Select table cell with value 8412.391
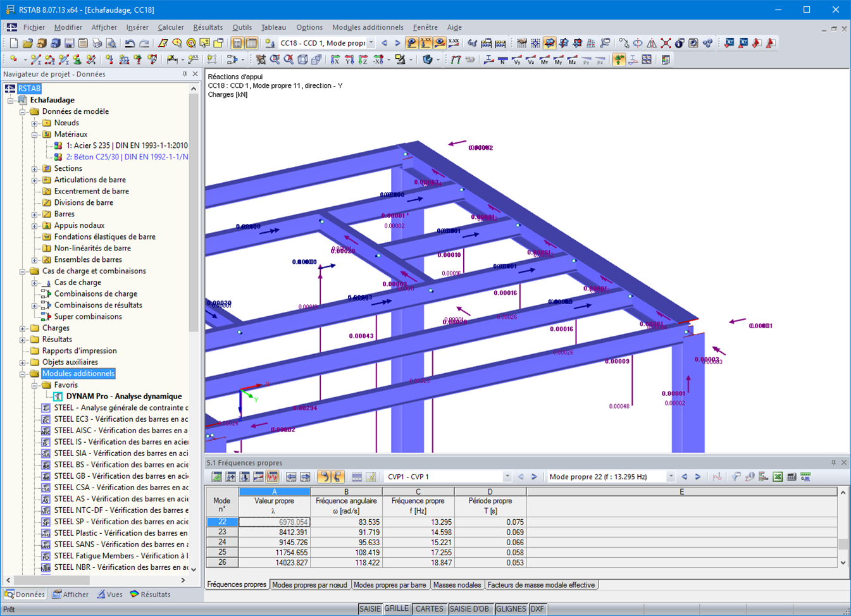 [274, 533]
